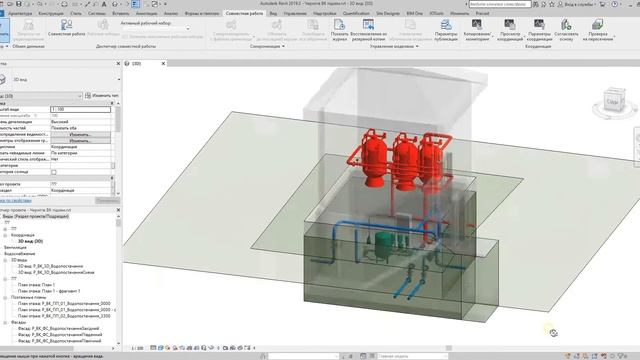This screenshot has width=640, height=360.
Task: Click the view scale field 1:100 in Properties
Action: pyautogui.click(x=80, y=109)
